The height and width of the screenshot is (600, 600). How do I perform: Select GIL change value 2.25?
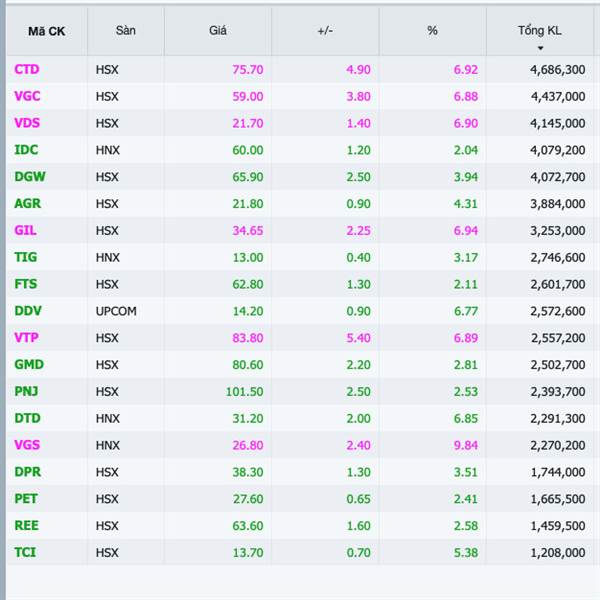(358, 231)
